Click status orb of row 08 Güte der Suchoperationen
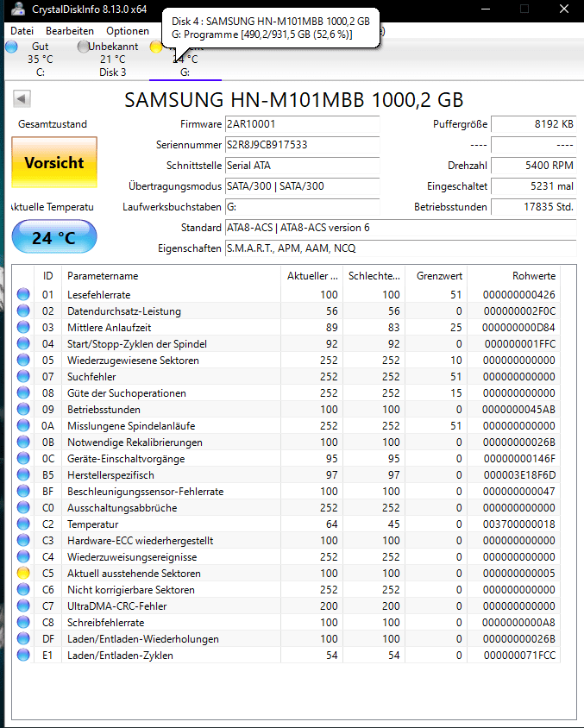584x728 pixels. click(23, 392)
